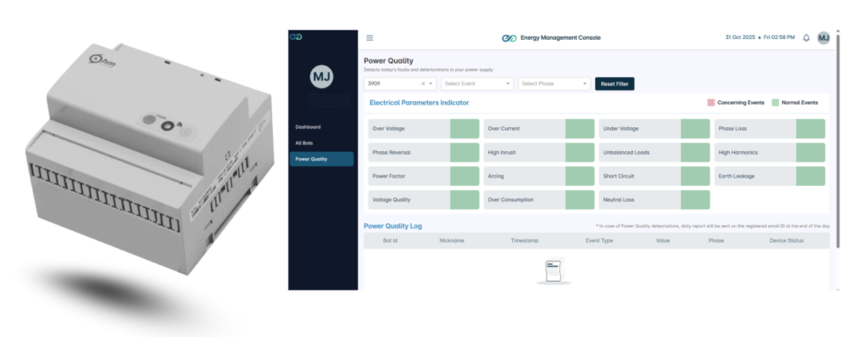This screenshot has width=868, height=337.
Task: Go to All Bots in sidebar
Action: 304,143
